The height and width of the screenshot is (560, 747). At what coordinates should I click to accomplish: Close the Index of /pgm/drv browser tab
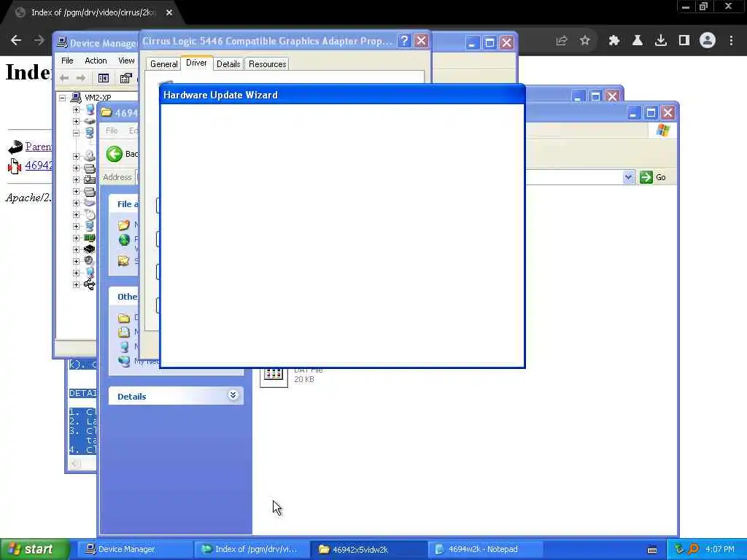point(169,13)
